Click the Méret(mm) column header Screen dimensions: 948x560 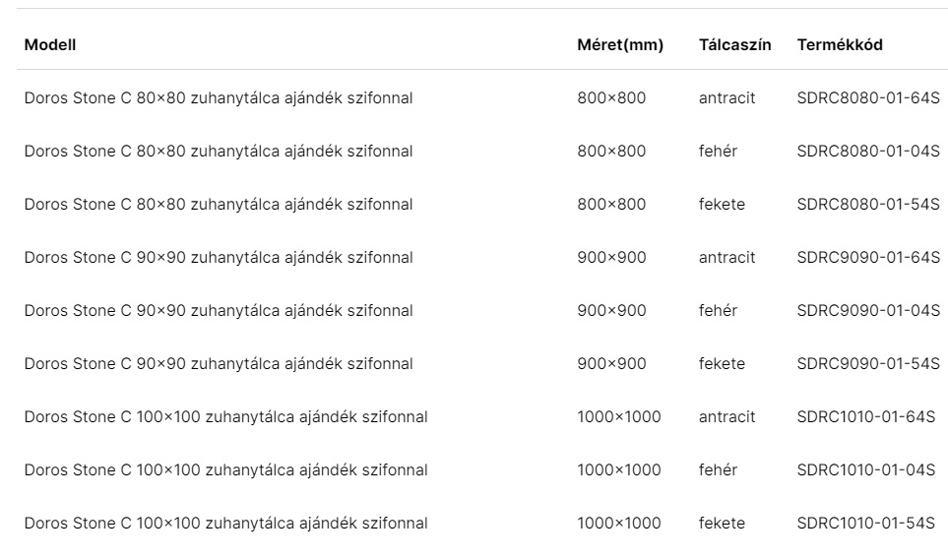[620, 44]
